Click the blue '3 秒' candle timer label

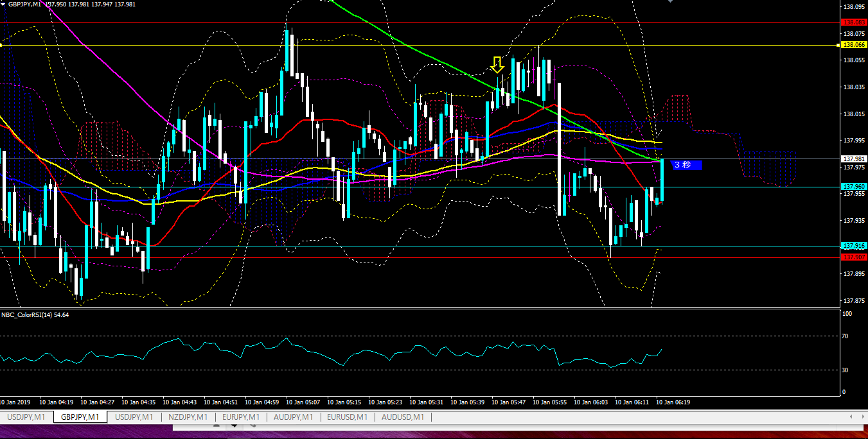pyautogui.click(x=686, y=165)
